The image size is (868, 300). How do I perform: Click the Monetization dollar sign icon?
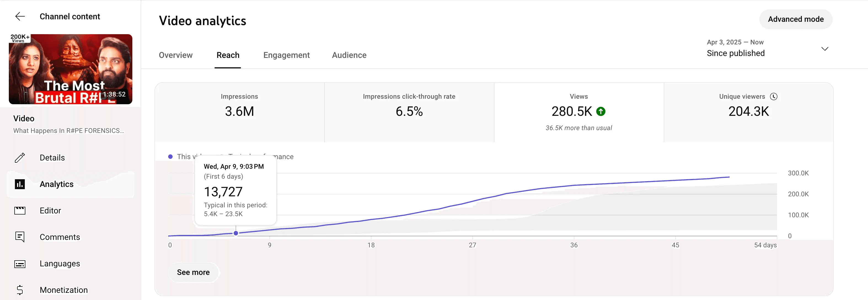20,290
